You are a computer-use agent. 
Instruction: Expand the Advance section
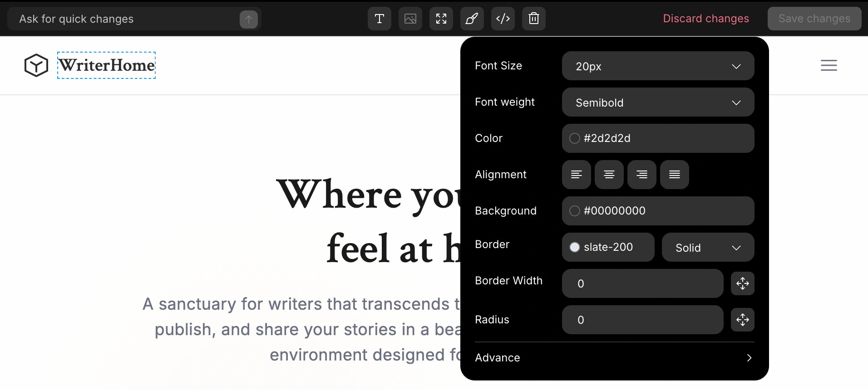pyautogui.click(x=615, y=358)
